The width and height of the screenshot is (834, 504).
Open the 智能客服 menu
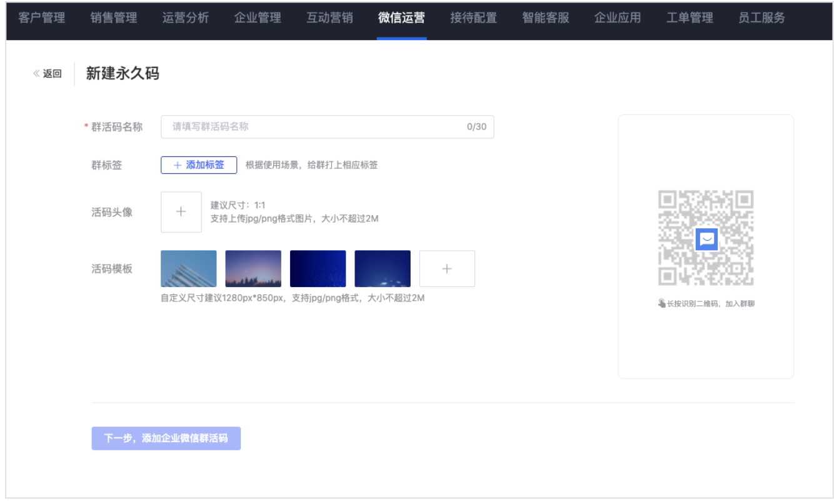pos(546,18)
